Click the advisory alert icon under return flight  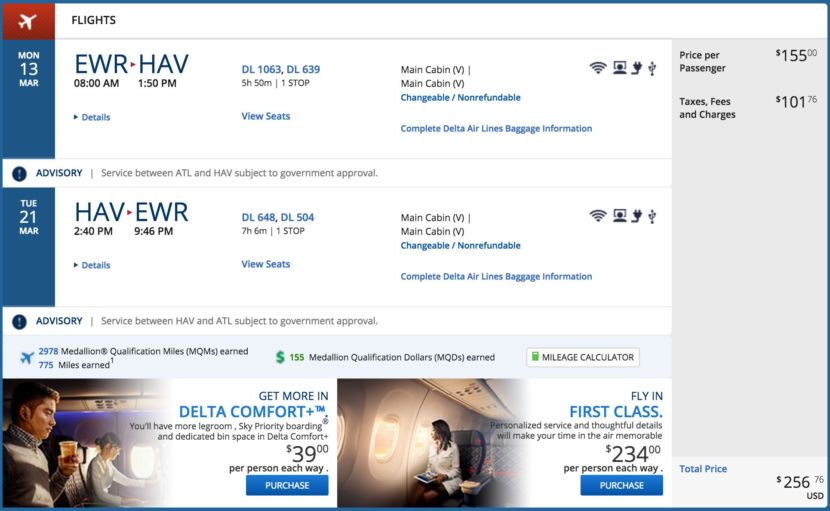tap(19, 322)
